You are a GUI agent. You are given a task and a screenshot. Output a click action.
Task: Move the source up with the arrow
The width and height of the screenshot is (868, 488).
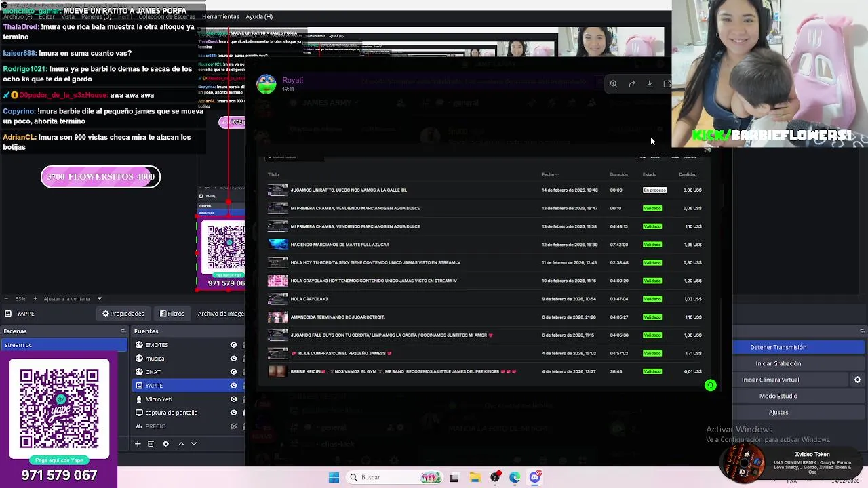[181, 444]
